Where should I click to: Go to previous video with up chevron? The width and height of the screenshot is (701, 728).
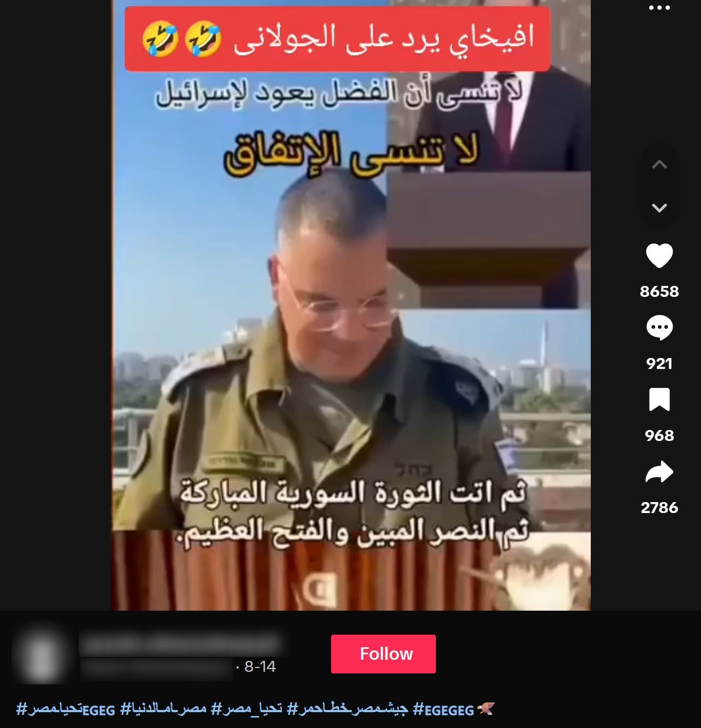point(659,164)
